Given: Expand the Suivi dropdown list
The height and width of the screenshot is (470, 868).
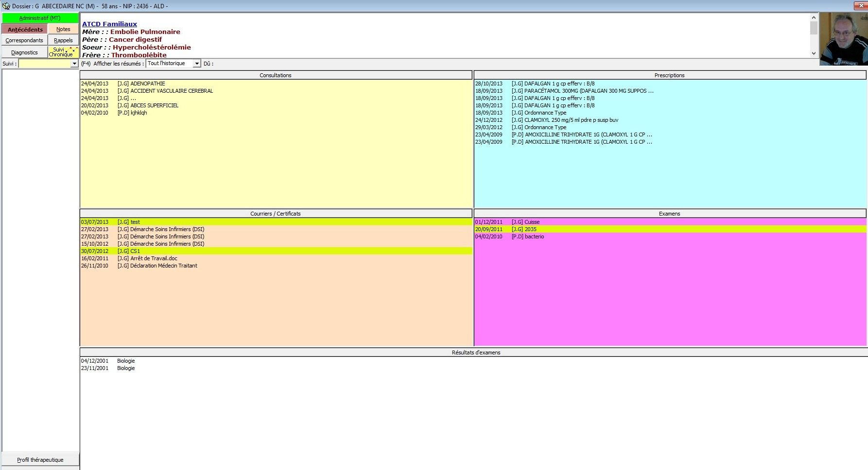Looking at the screenshot, I should 74,64.
